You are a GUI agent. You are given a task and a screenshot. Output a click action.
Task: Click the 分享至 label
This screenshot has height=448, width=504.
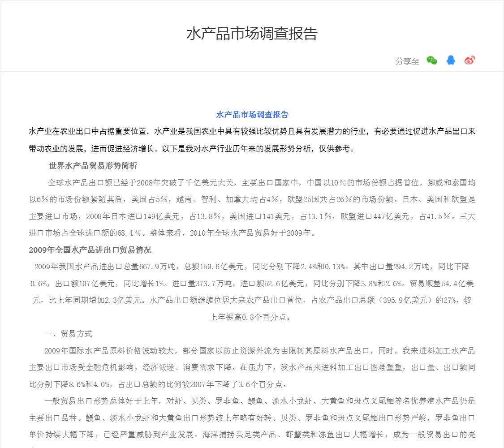(407, 61)
